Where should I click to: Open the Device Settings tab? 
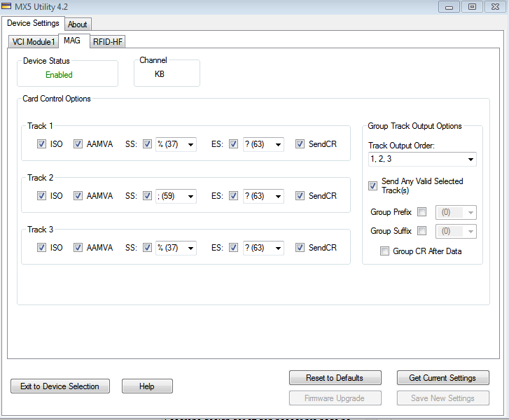[x=33, y=23]
